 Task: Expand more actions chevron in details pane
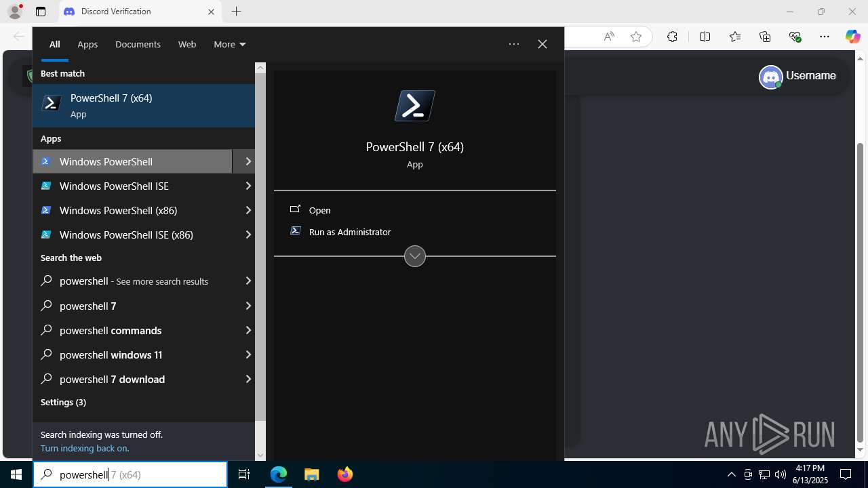(415, 256)
